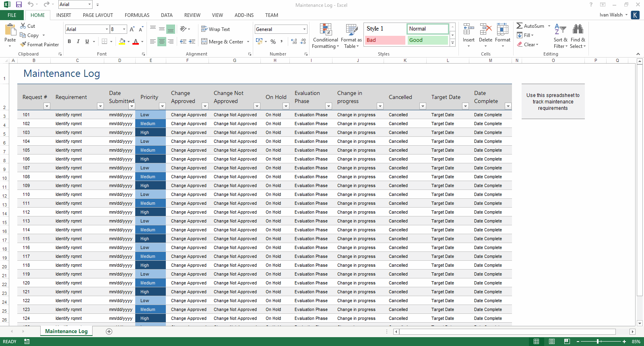
Task: Click the Save icon in the quick access toolbar
Action: [x=19, y=4]
